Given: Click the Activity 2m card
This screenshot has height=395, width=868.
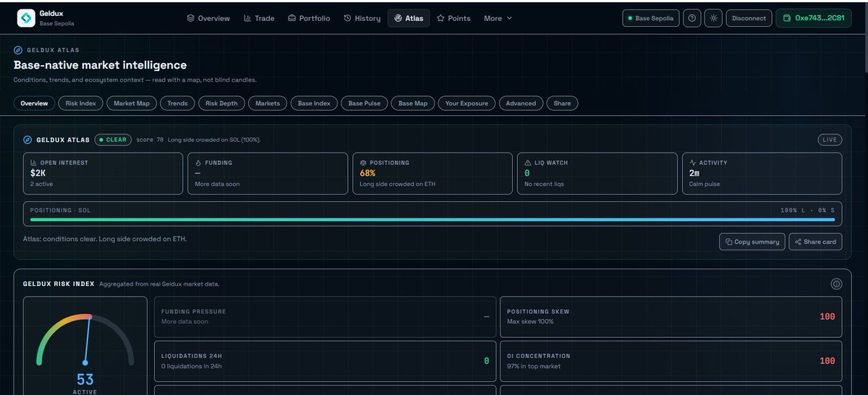Looking at the screenshot, I should 762,174.
